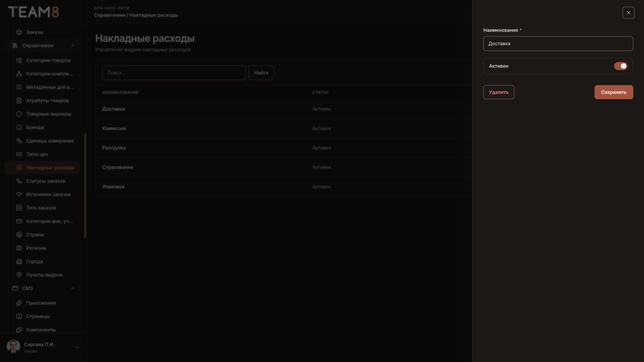This screenshot has height=362, width=644.
Task: Click the Типы цен icon
Action: [19, 154]
